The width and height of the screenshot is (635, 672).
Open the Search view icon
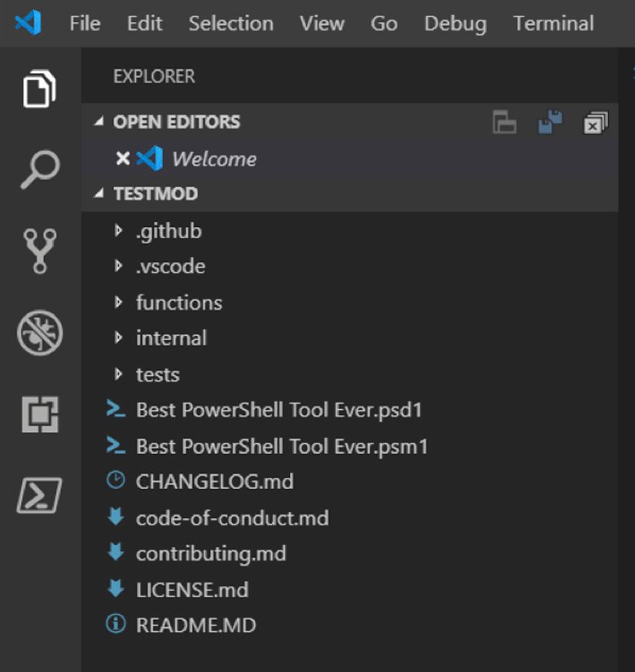coord(39,169)
